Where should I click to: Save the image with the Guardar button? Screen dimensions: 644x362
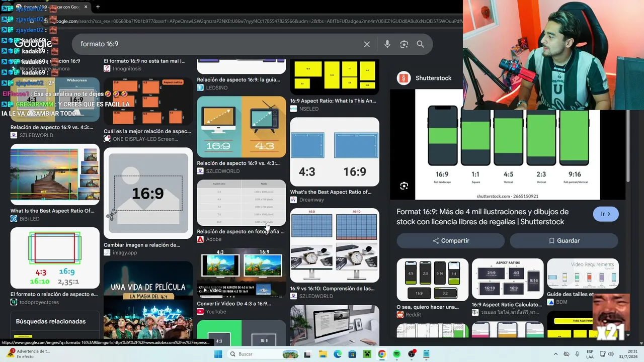tap(563, 241)
